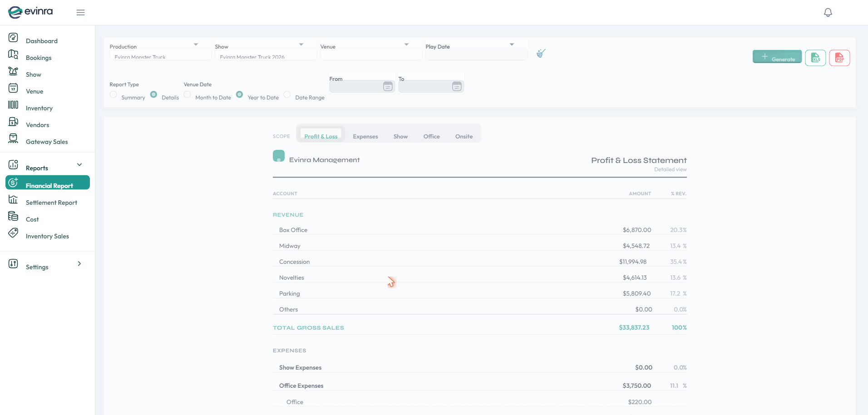
Task: Expand the Settings menu
Action: click(x=79, y=264)
